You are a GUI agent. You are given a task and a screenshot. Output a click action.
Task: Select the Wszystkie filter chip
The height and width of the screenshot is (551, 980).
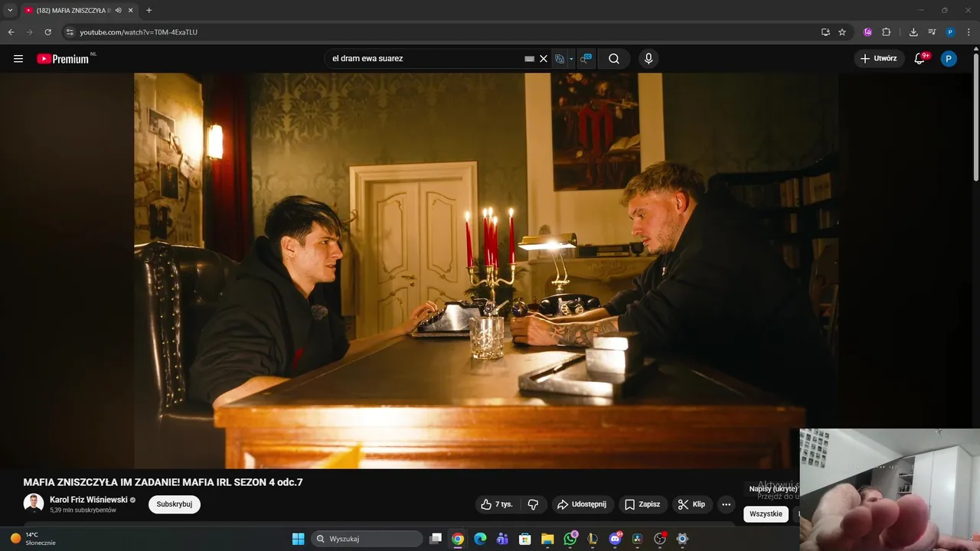pos(766,514)
